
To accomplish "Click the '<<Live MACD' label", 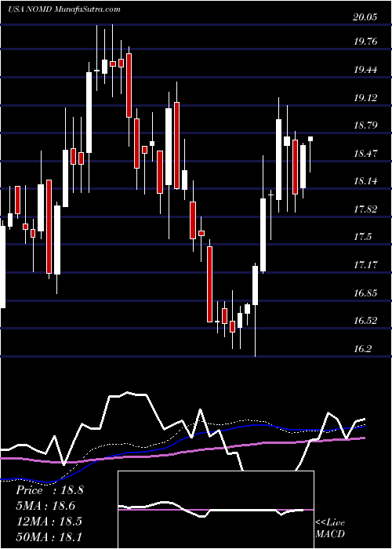I will pos(330,528).
